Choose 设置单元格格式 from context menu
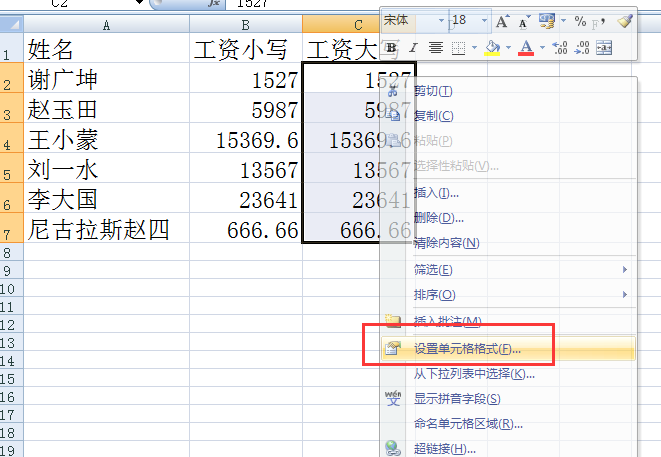The height and width of the screenshot is (457, 661). 467,349
